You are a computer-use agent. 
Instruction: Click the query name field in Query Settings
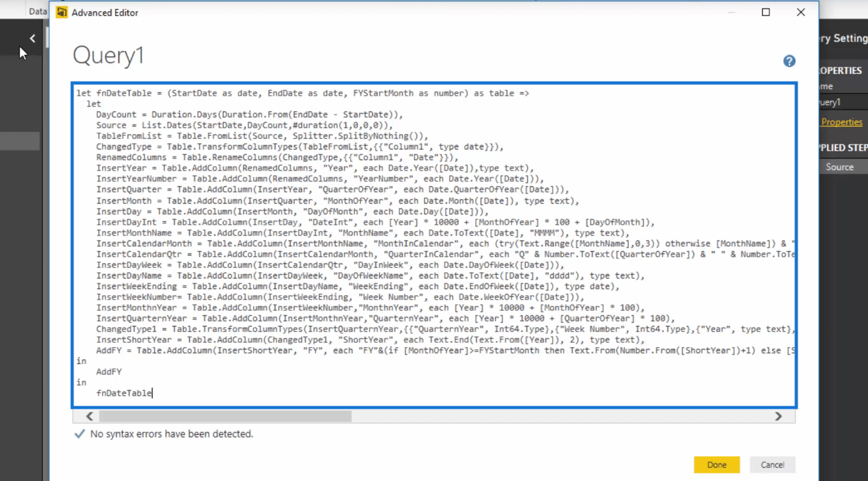pyautogui.click(x=843, y=102)
